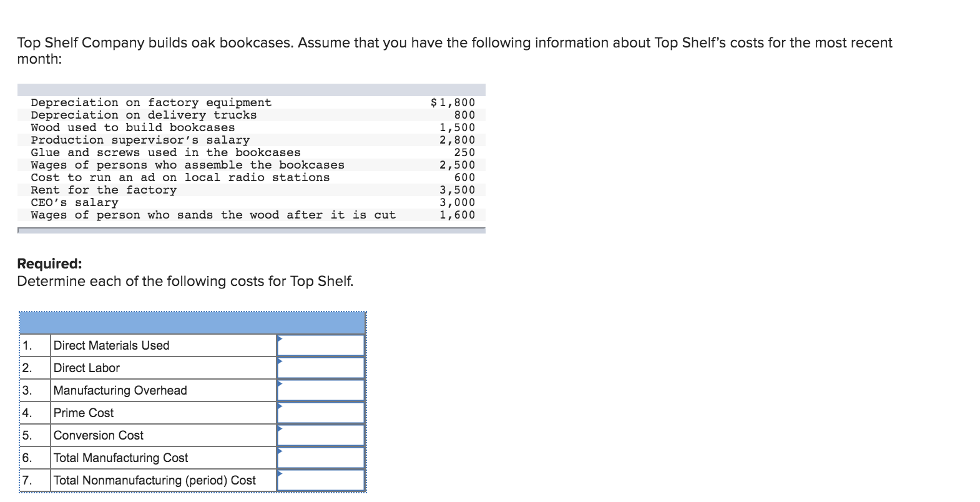Click the blue header row of answer table
Viewport: 980px width, 502px height.
(x=192, y=323)
